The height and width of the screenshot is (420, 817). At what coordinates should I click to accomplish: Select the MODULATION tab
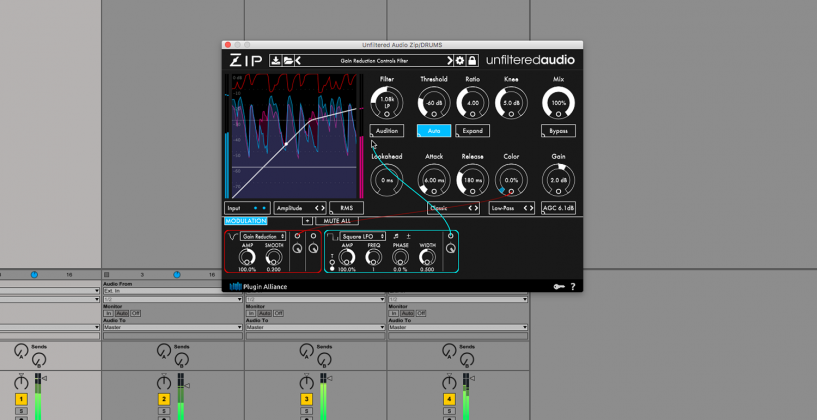[246, 220]
